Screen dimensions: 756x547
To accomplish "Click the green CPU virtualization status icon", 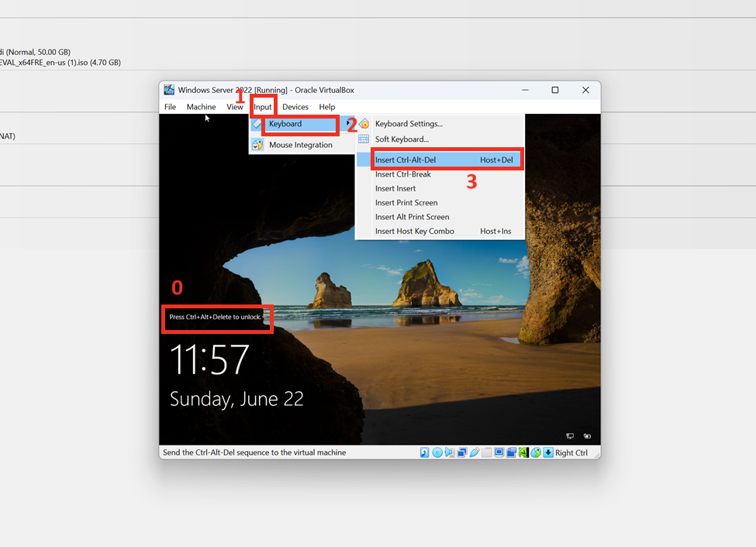I will (523, 452).
